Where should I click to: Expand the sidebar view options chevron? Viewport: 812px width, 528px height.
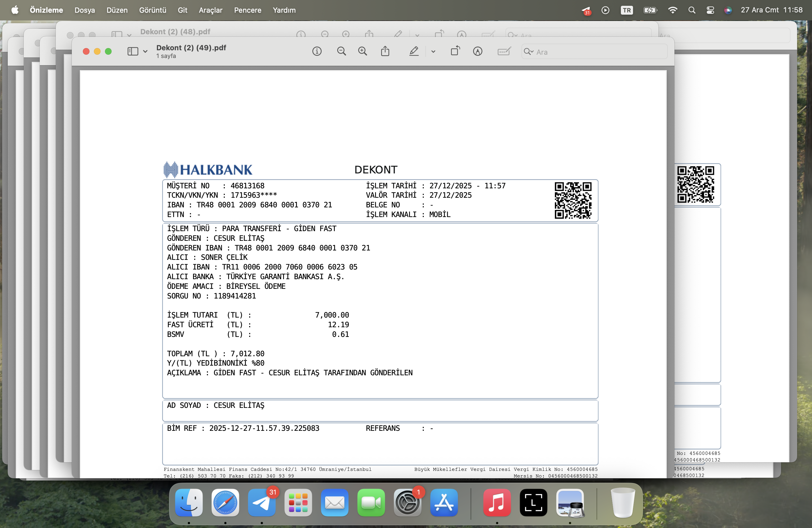pos(145,52)
